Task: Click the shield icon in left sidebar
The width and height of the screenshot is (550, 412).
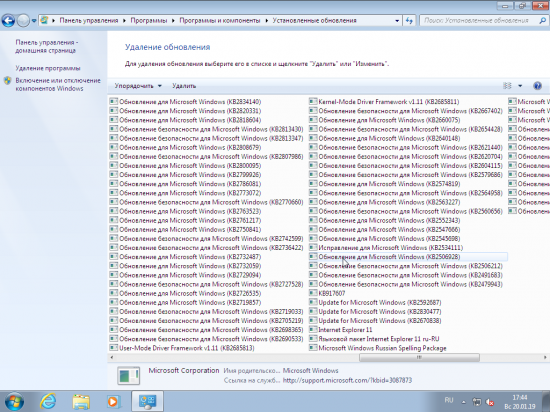Action: 8,81
